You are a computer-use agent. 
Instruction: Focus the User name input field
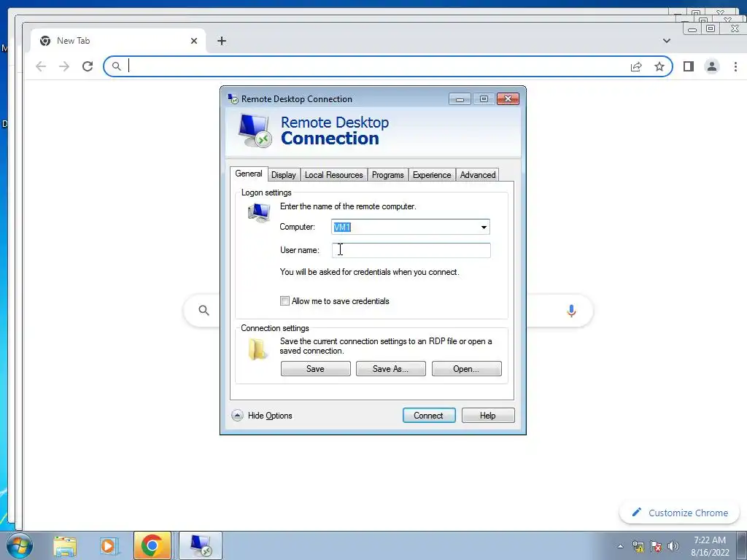(x=411, y=251)
